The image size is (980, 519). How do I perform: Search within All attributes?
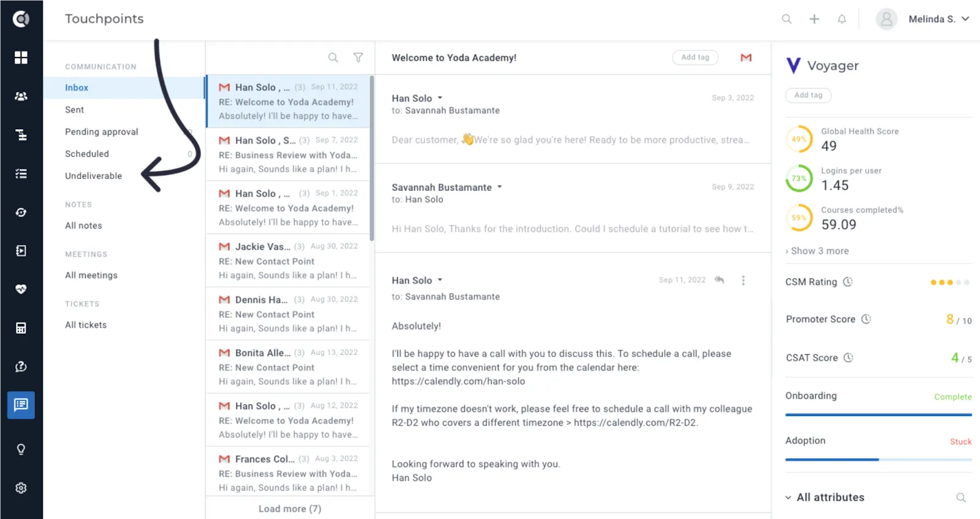pyautogui.click(x=961, y=498)
